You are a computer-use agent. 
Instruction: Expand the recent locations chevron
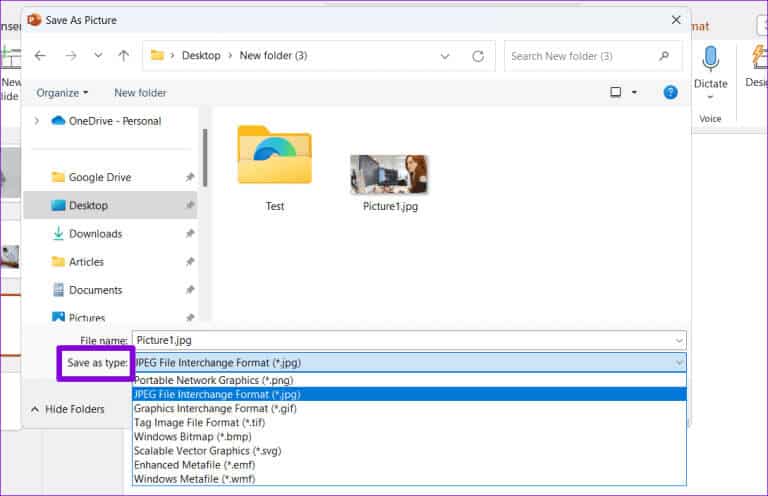[x=97, y=56]
